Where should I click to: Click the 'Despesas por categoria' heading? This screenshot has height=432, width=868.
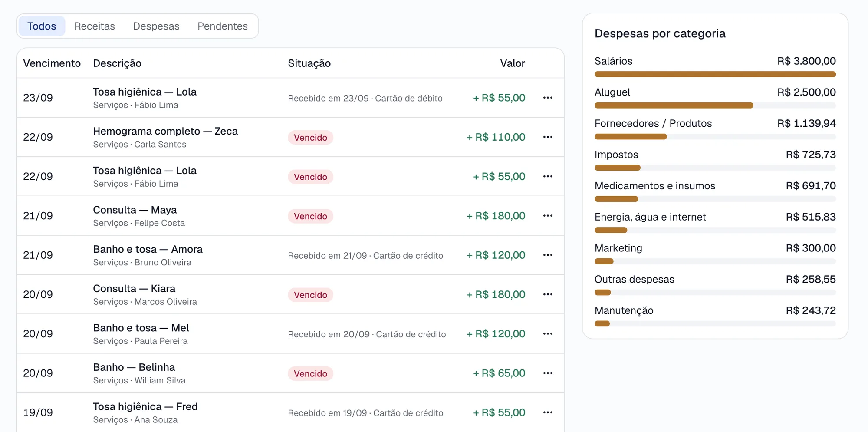click(660, 34)
